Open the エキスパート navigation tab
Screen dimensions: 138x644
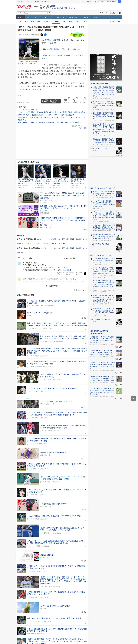click(48, 17)
